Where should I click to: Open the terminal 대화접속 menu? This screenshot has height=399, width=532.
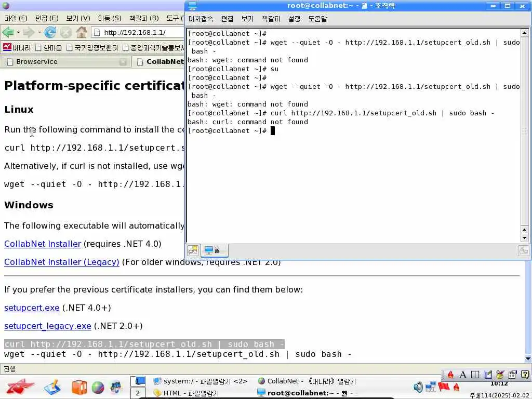pyautogui.click(x=201, y=19)
